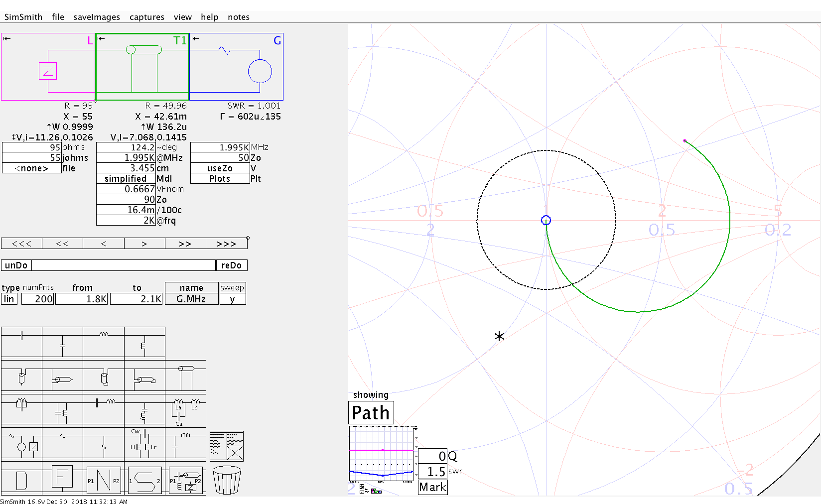
Task: Click the << step button
Action: click(x=62, y=244)
